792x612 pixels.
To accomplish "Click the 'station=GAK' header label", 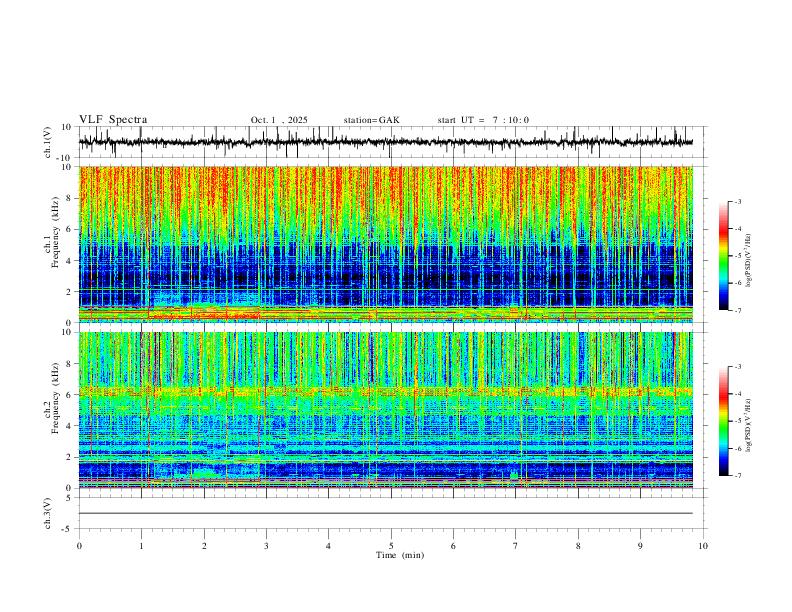I will pyautogui.click(x=371, y=120).
